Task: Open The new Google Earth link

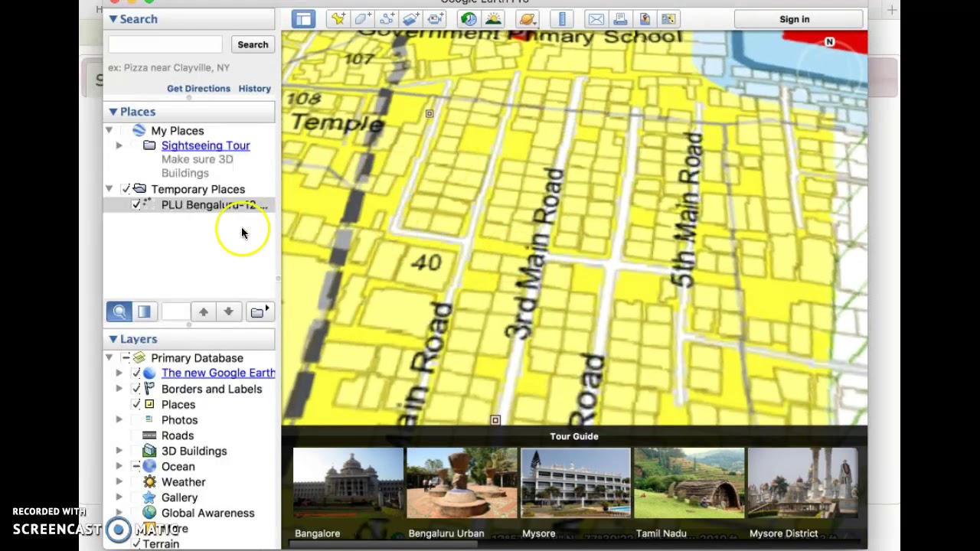Action: 218,373
